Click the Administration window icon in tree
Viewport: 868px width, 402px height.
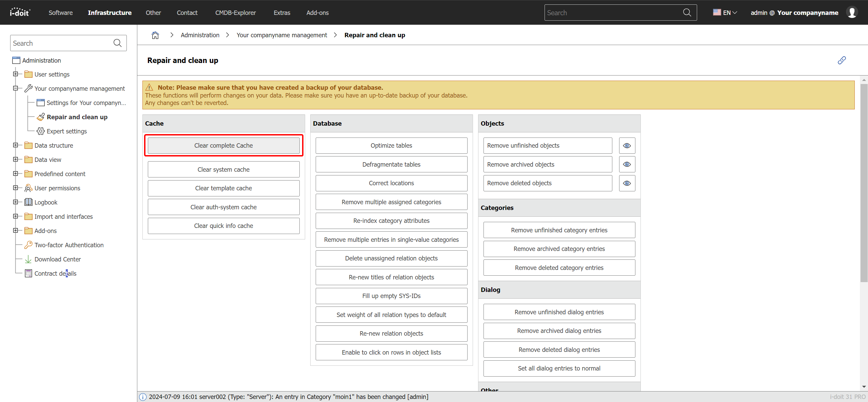(x=16, y=60)
